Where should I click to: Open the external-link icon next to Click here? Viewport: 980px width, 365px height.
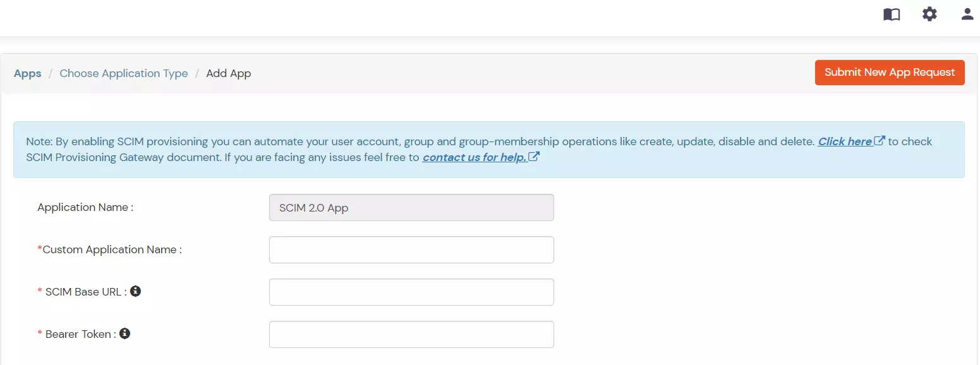tap(880, 140)
